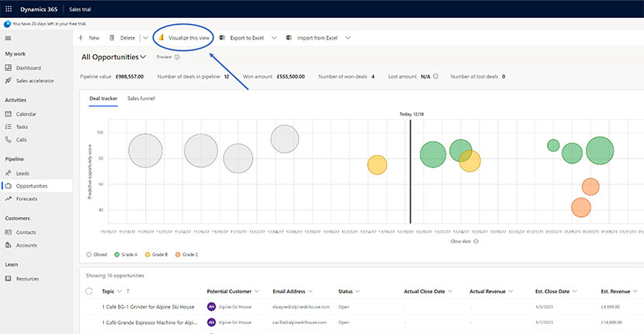Click the Import from Excel icon
This screenshot has height=334, width=644.
[289, 38]
